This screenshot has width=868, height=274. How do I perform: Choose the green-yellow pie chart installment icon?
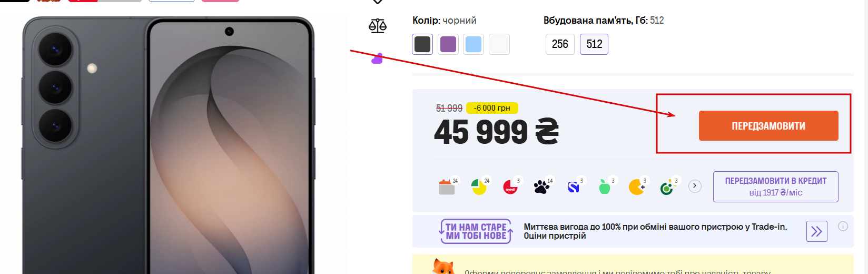[479, 187]
